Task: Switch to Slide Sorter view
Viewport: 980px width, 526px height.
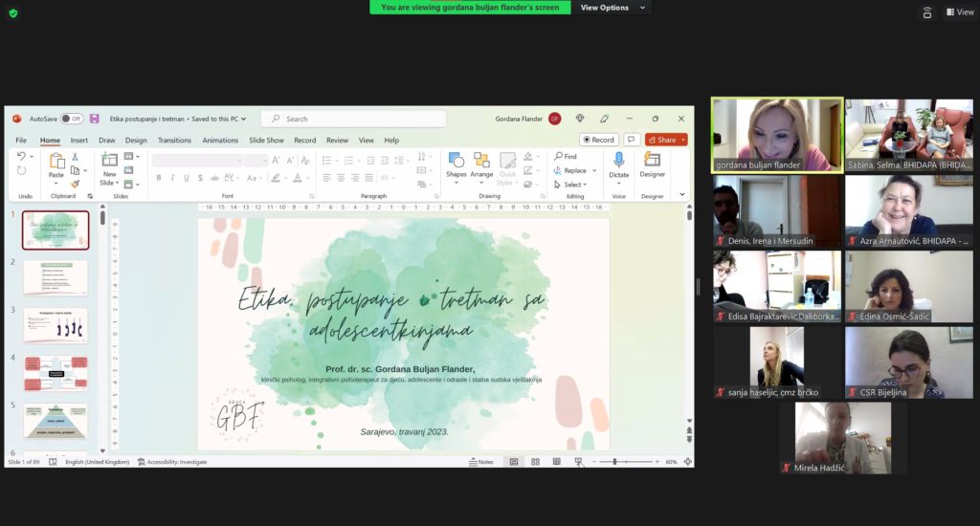Action: [535, 462]
